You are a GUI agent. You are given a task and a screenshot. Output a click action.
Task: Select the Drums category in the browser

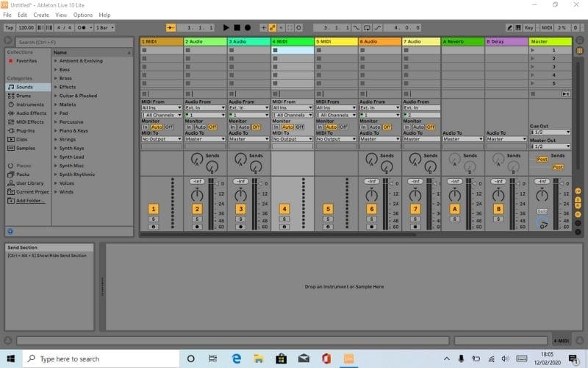(x=23, y=96)
